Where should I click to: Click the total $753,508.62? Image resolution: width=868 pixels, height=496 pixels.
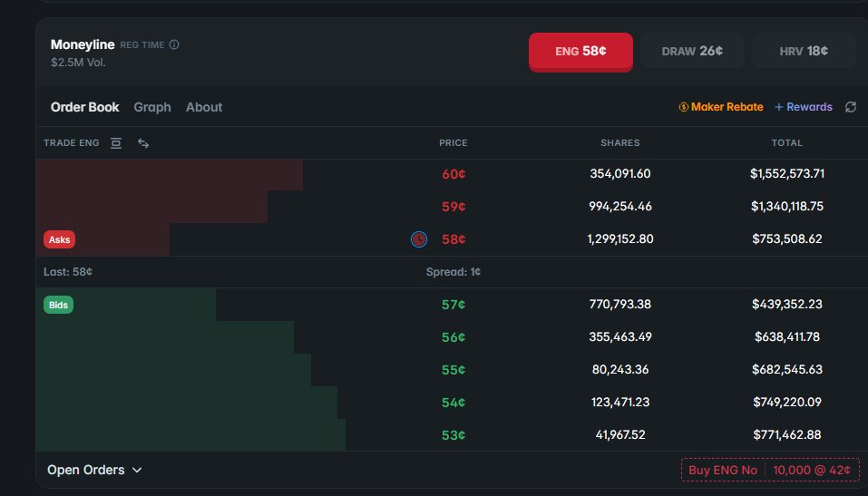787,239
